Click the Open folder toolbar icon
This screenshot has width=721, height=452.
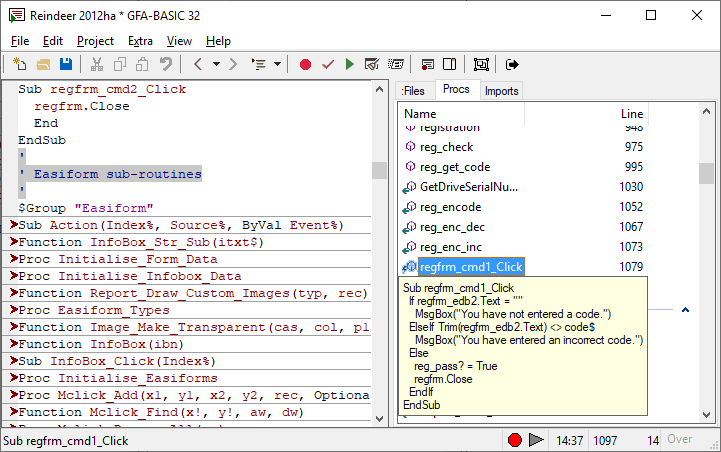43,65
